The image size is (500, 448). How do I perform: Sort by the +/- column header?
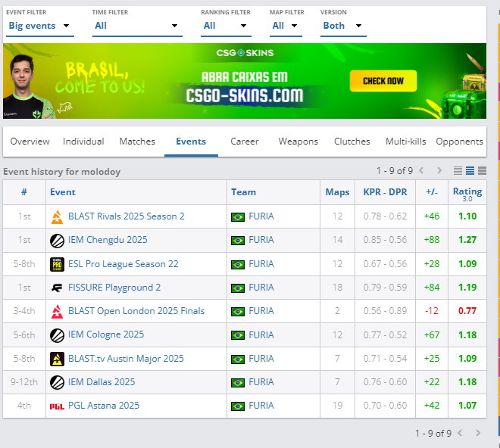coord(432,192)
